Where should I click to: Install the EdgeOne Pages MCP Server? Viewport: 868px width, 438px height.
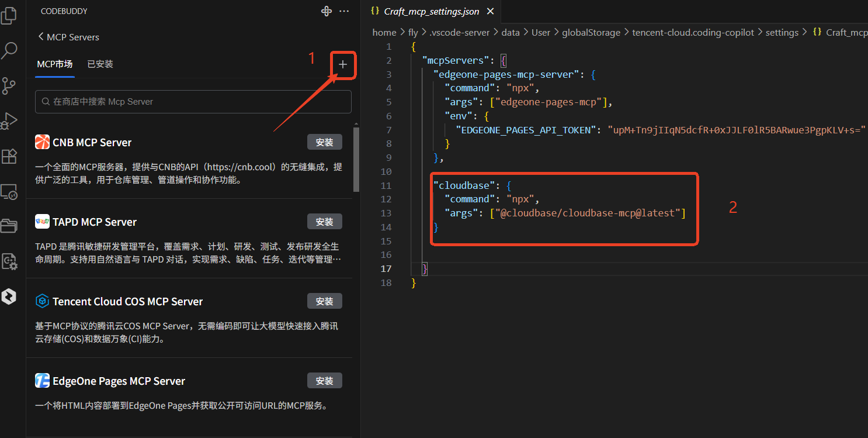click(x=324, y=380)
